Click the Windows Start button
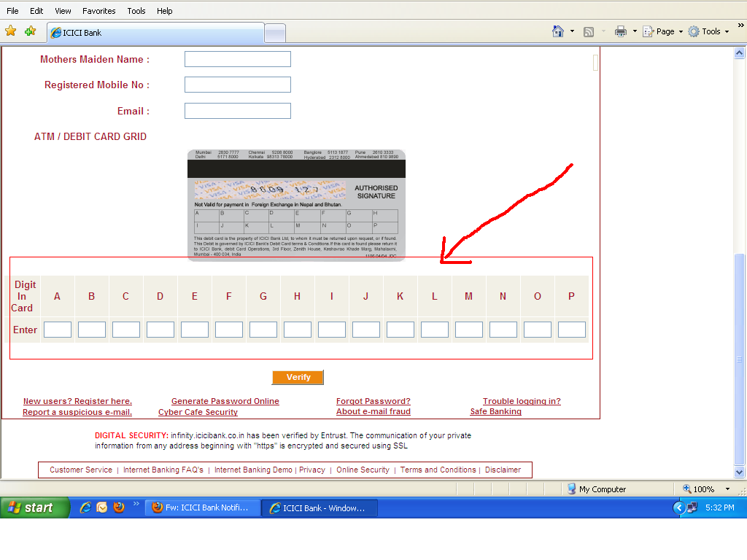 click(34, 507)
